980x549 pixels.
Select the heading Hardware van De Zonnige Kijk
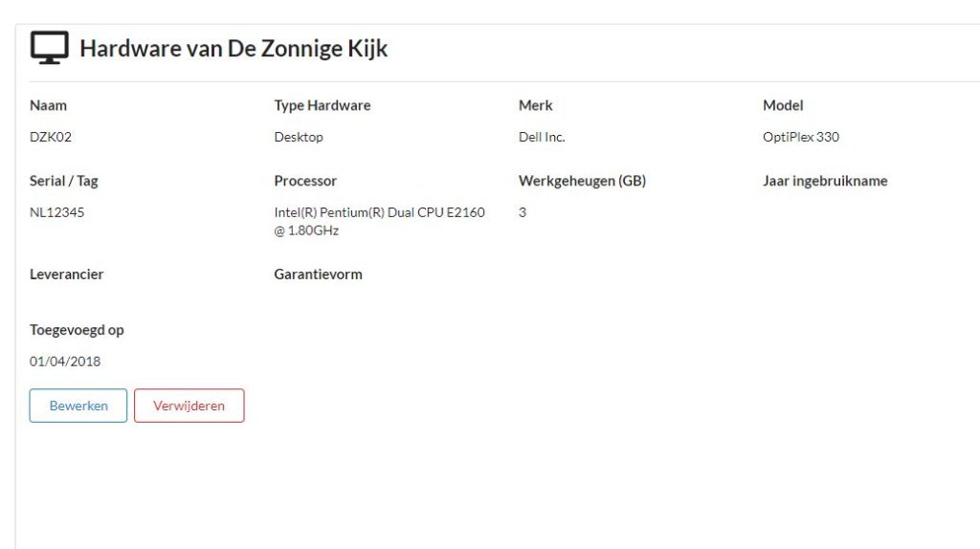[x=234, y=48]
